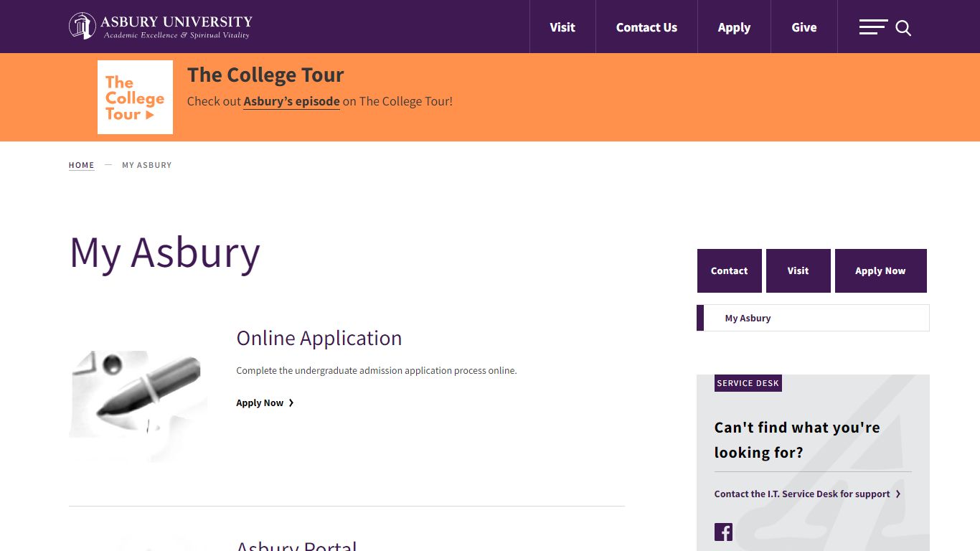Screen dimensions: 980x551
Task: Click the Asbury Portal heading
Action: pyautogui.click(x=297, y=545)
